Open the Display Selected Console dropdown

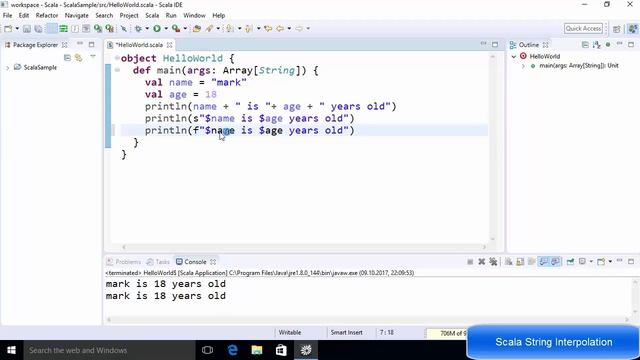click(x=591, y=262)
